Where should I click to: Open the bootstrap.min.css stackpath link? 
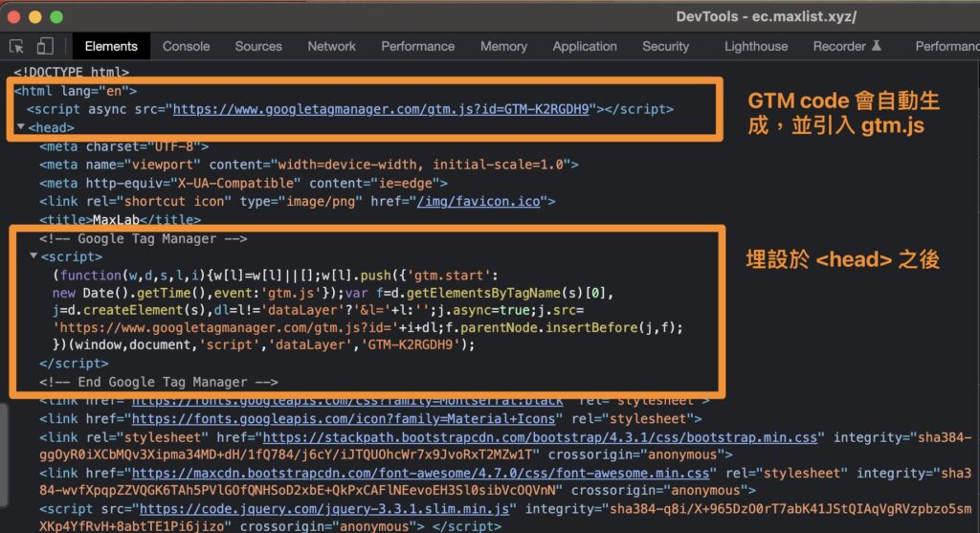tap(540, 437)
